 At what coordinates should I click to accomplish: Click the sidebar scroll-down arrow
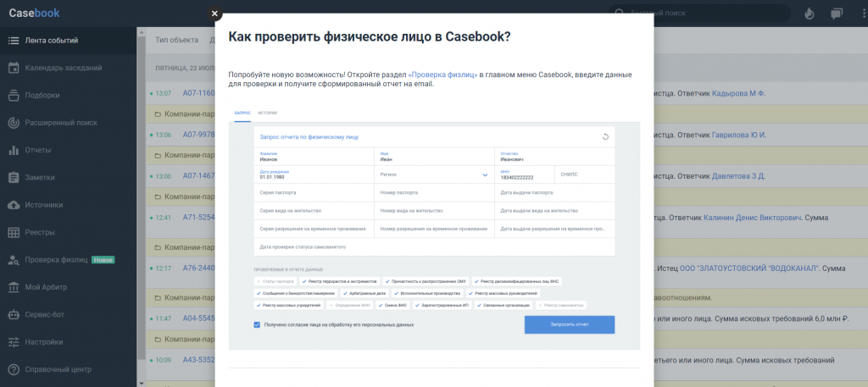click(142, 383)
